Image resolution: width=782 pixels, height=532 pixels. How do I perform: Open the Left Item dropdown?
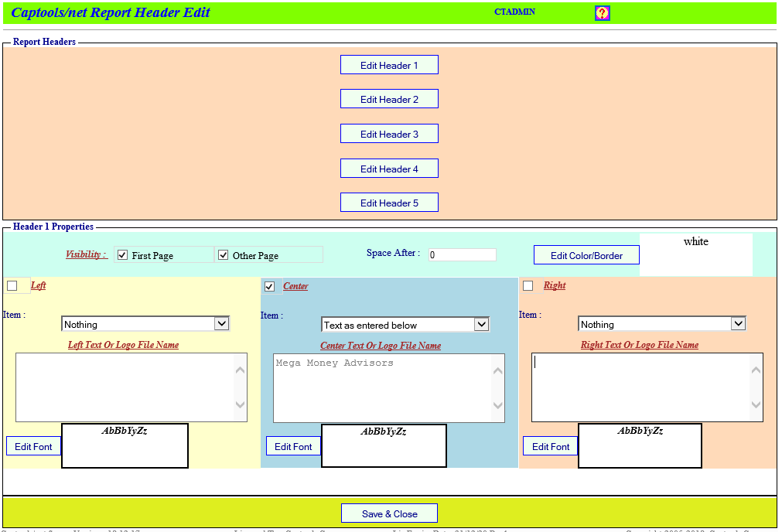click(145, 324)
